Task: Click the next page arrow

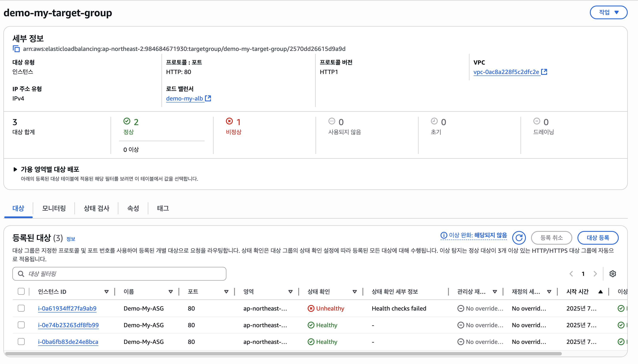Action: point(595,274)
